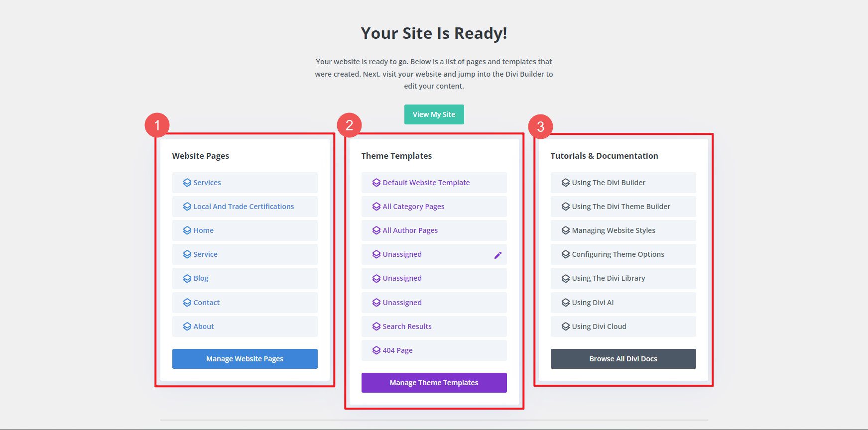868x430 pixels.
Task: Click the icon beside the Service page
Action: pos(187,254)
